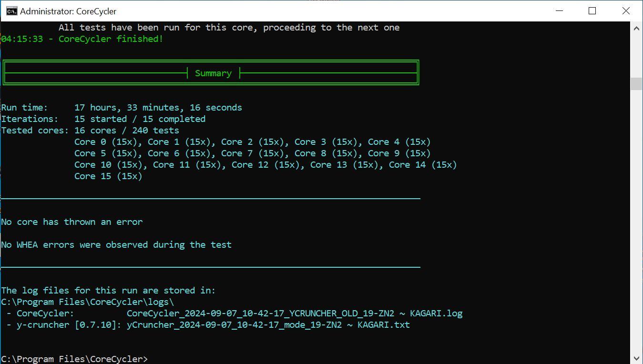Click '15 started / 15 completed' text
This screenshot has width=643, height=364.
pyautogui.click(x=140, y=119)
